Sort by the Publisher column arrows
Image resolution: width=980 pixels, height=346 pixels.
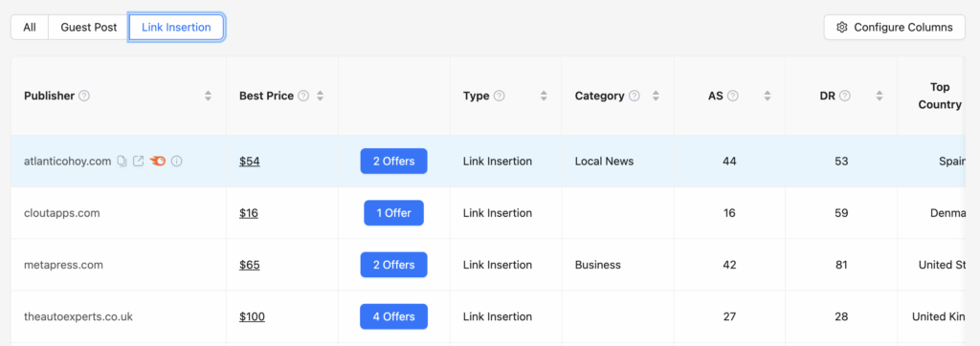[208, 97]
